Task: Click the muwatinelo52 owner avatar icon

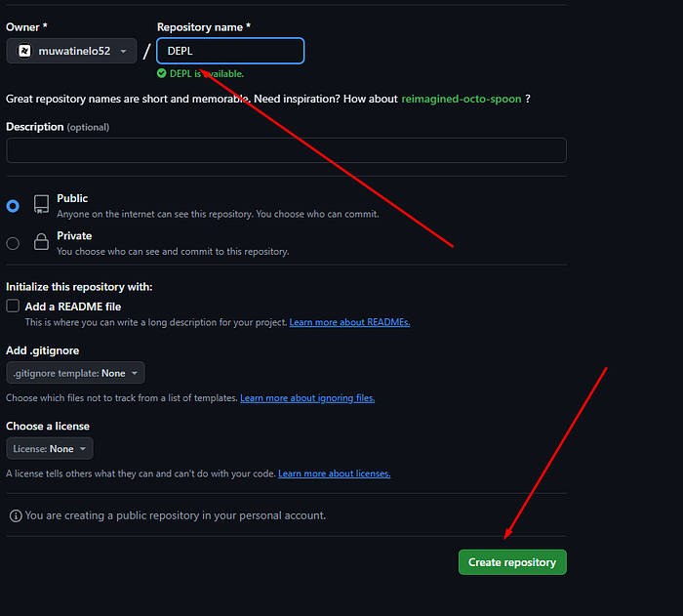Action: point(24,51)
